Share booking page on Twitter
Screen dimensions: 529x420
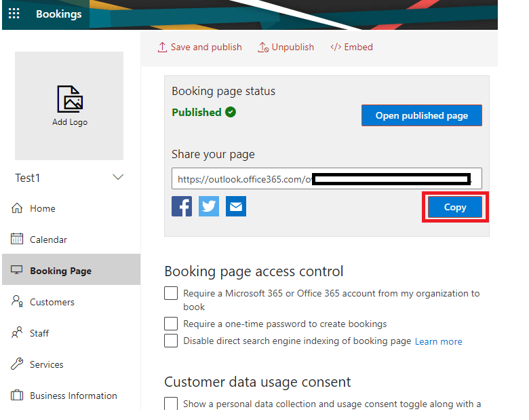click(x=208, y=206)
